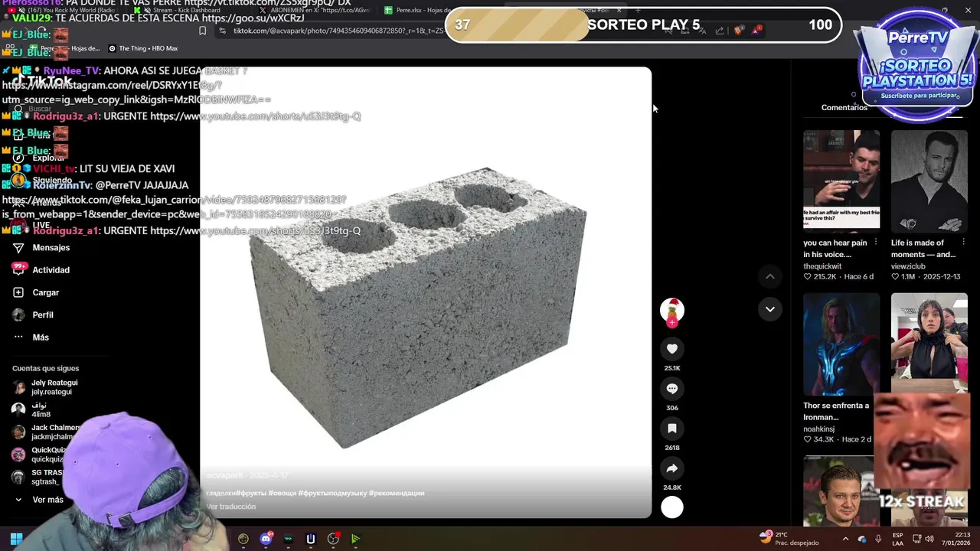Image resolution: width=980 pixels, height=551 pixels.
Task: Click the three-dot Más icon
Action: pyautogui.click(x=18, y=337)
